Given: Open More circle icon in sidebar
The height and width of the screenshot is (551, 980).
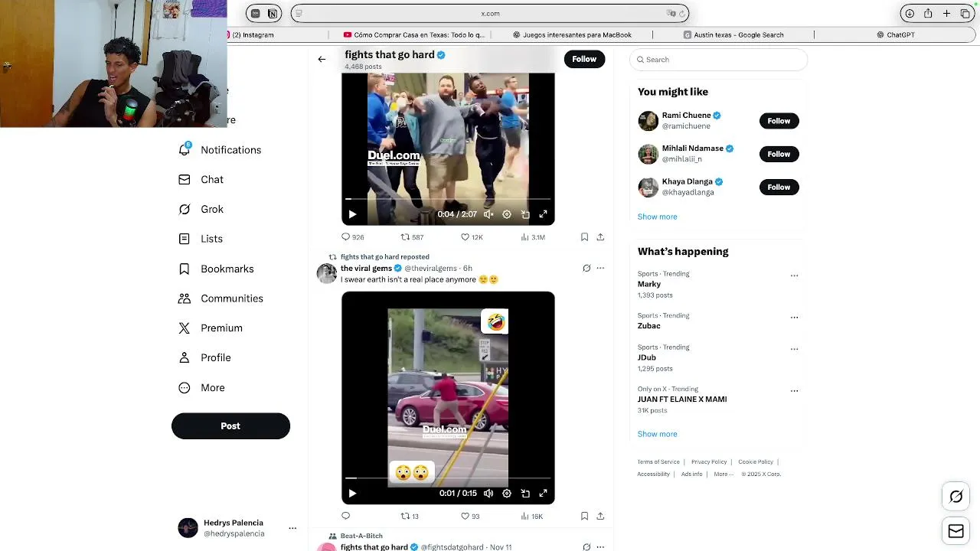Looking at the screenshot, I should 185,387.
